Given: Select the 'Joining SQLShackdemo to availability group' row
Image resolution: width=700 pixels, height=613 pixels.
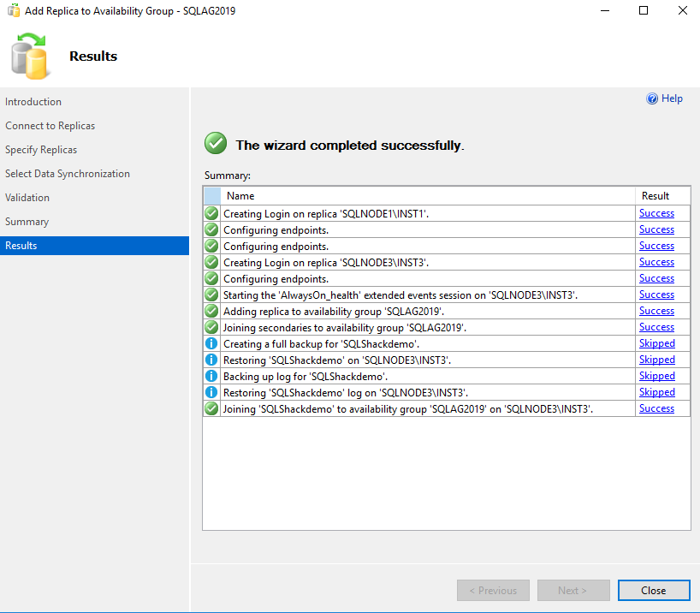Looking at the screenshot, I should (408, 408).
